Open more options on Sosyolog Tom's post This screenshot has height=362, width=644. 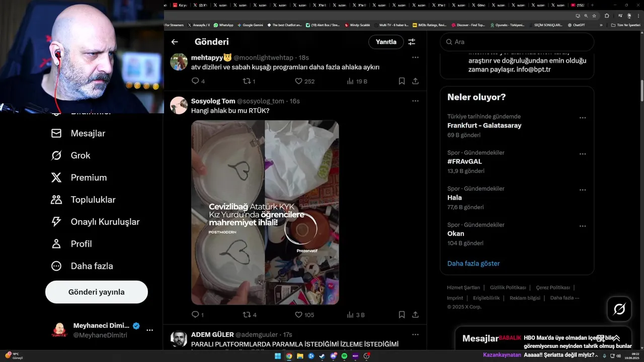click(416, 101)
